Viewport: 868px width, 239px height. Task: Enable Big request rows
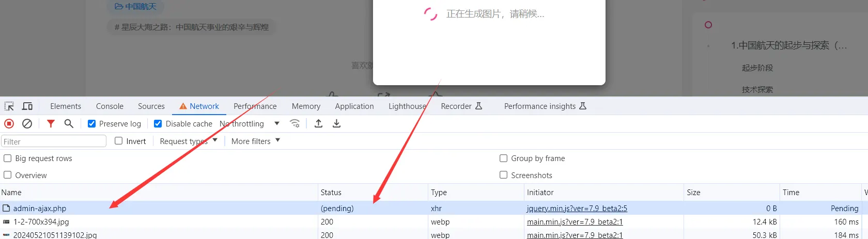click(x=8, y=158)
